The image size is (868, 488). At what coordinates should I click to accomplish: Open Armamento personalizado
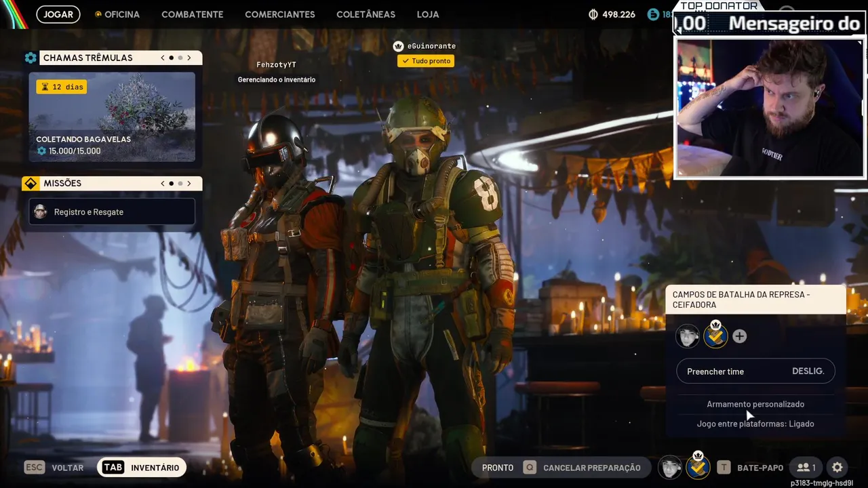tap(755, 404)
